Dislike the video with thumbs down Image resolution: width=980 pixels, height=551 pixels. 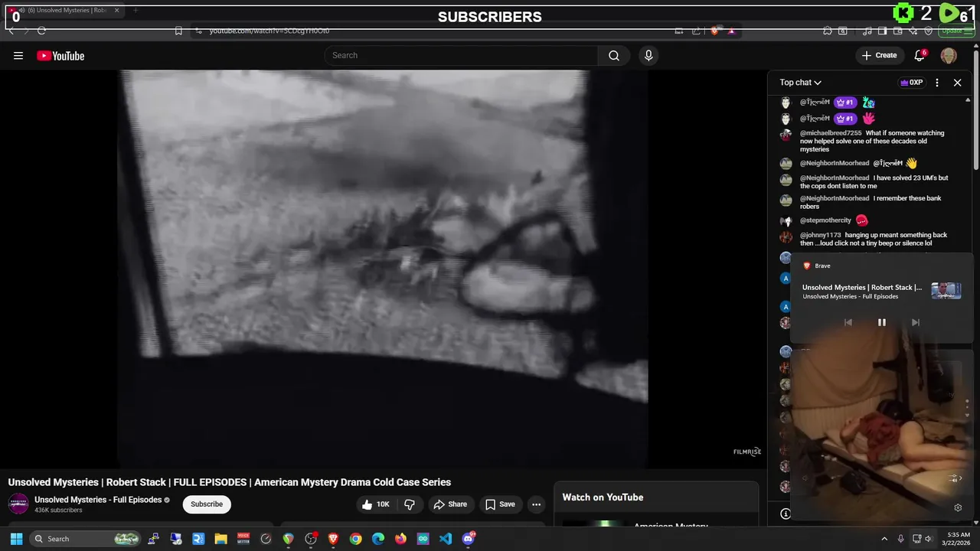point(410,504)
